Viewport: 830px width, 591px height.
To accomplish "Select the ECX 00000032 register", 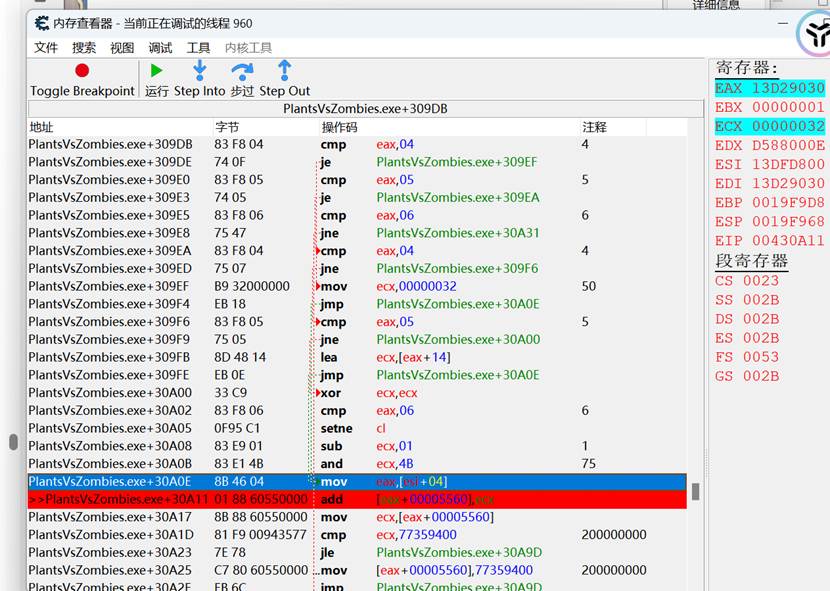I will click(x=770, y=126).
